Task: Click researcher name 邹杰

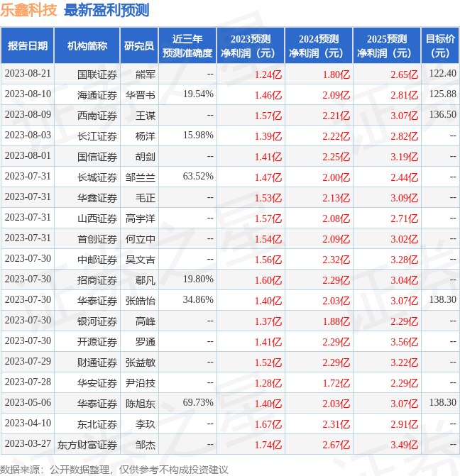Action: coord(146,445)
